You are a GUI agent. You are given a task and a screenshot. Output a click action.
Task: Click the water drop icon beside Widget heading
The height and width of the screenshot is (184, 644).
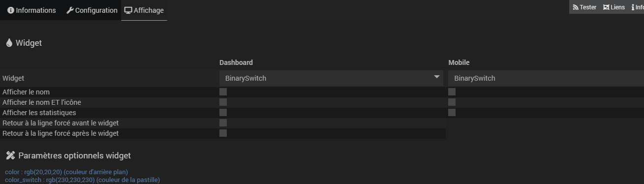pyautogui.click(x=9, y=43)
